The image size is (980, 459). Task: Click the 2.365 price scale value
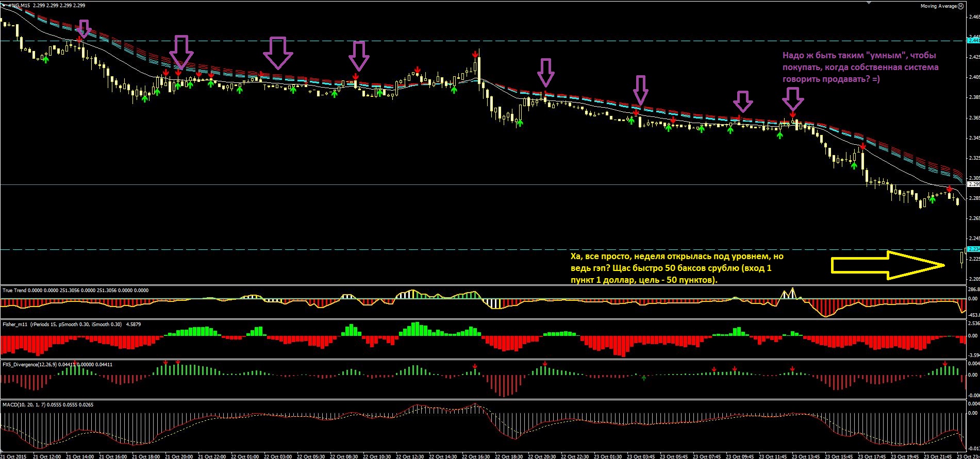click(x=973, y=117)
